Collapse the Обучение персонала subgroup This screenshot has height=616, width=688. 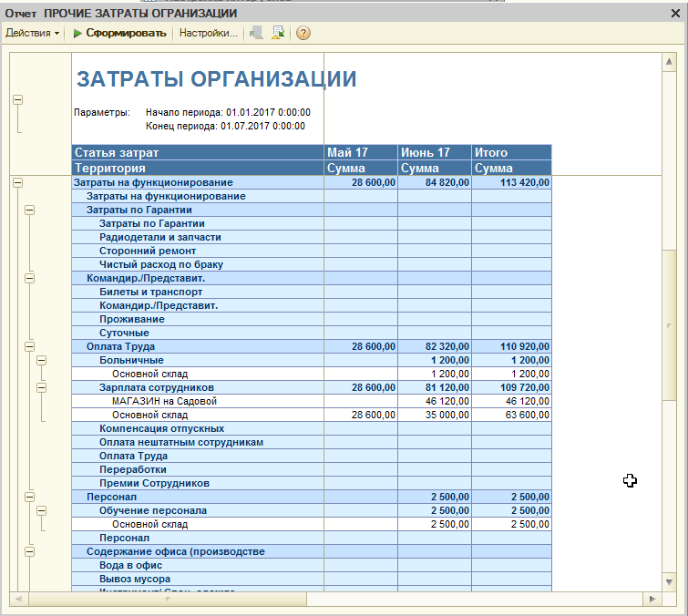pos(41,510)
